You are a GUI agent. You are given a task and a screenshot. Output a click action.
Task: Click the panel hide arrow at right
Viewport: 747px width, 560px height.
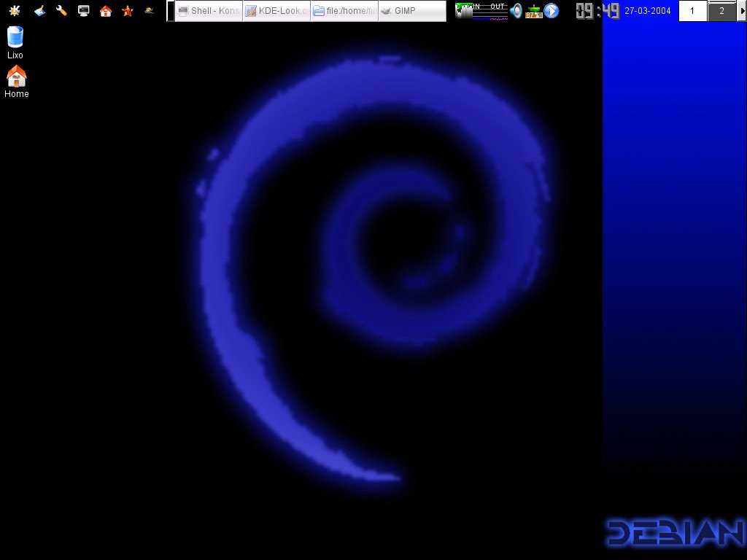(742, 10)
